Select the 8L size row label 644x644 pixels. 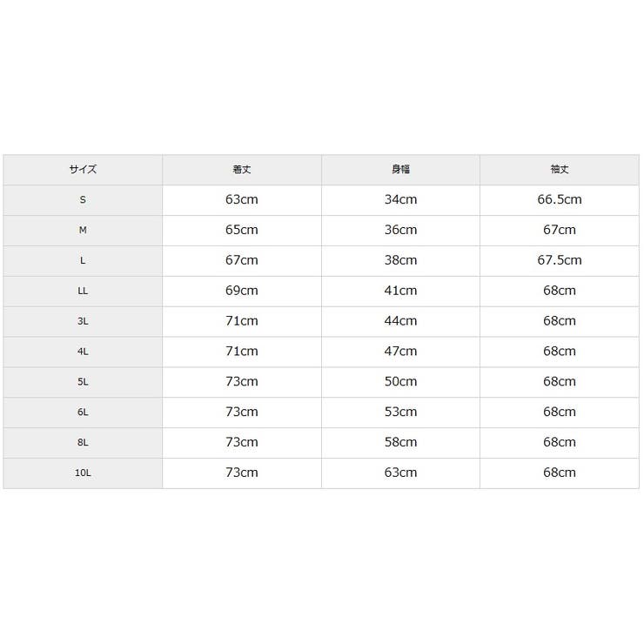click(x=83, y=443)
